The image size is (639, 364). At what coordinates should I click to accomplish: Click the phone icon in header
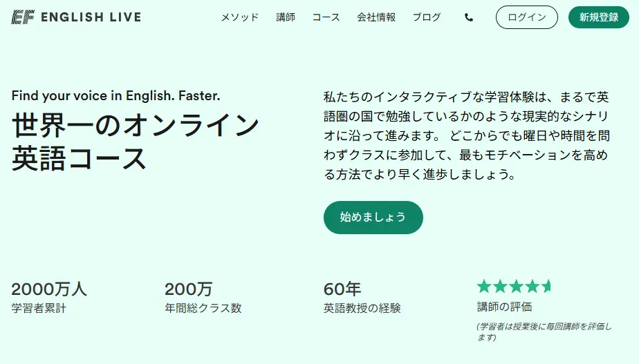(x=469, y=18)
